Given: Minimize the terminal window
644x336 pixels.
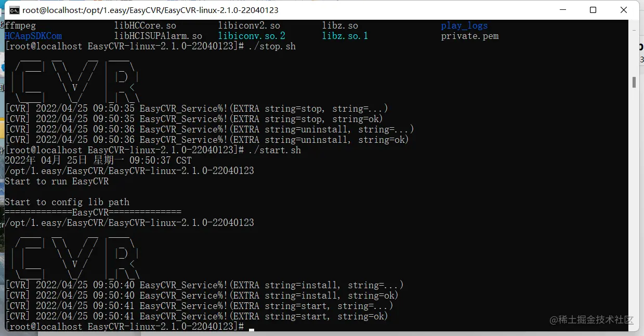Looking at the screenshot, I should 563,10.
